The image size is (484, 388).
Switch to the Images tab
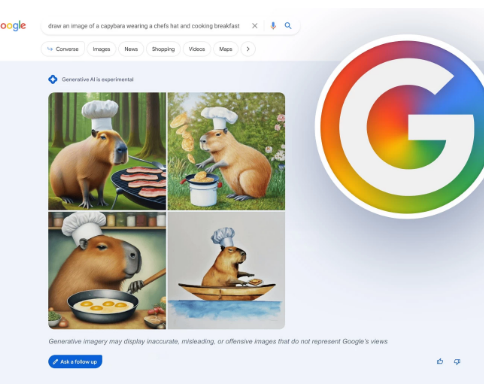pos(101,49)
